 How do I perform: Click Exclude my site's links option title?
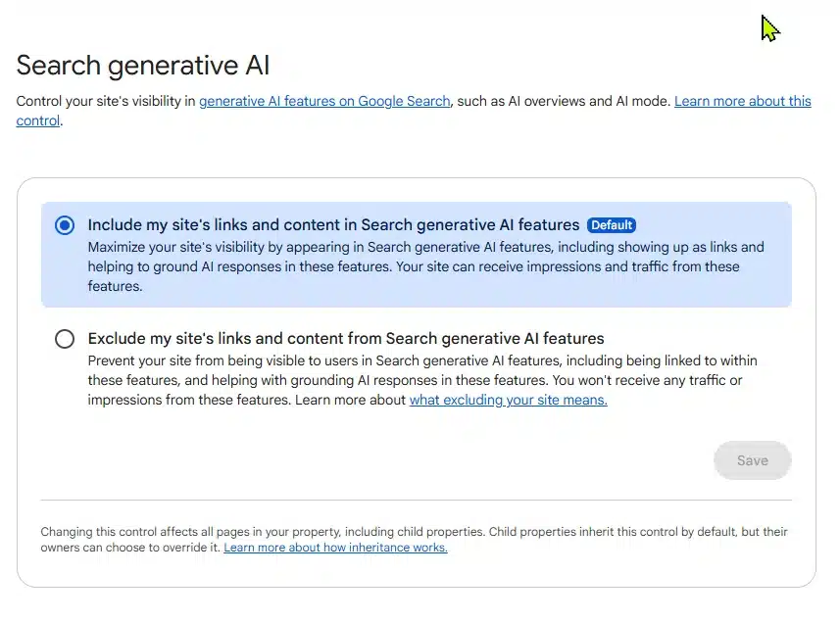pyautogui.click(x=346, y=338)
